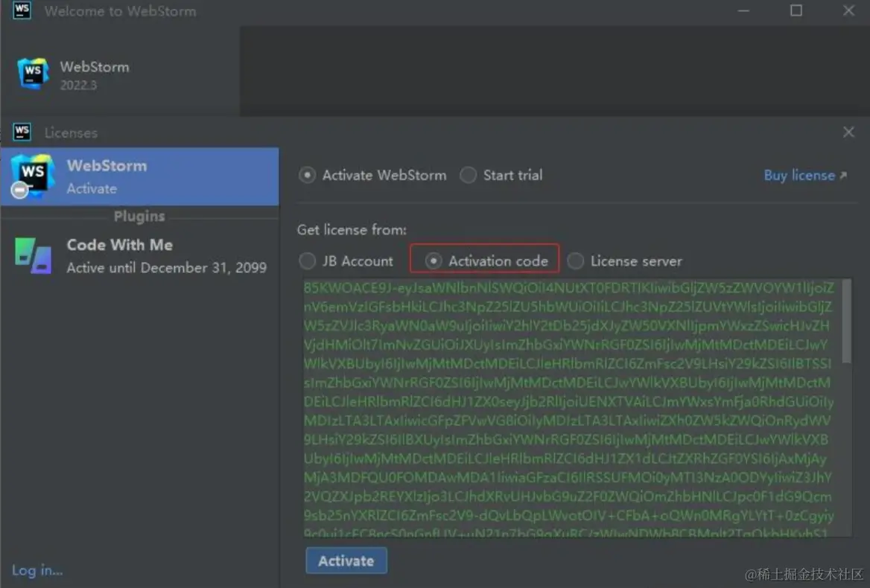870x588 pixels.
Task: Click the Activate button
Action: 346,561
